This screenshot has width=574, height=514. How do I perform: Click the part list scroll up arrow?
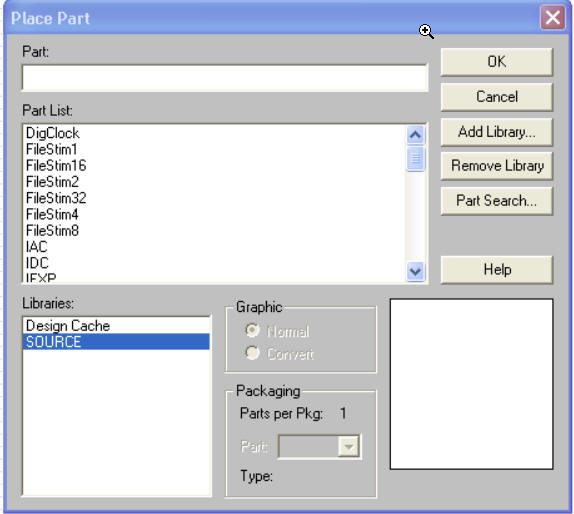pos(415,135)
